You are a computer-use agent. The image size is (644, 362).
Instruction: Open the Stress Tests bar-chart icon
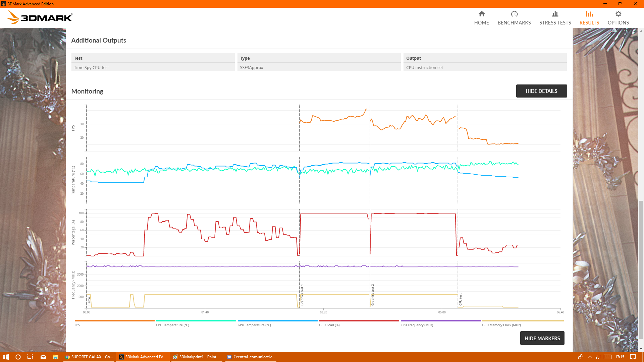point(555,14)
